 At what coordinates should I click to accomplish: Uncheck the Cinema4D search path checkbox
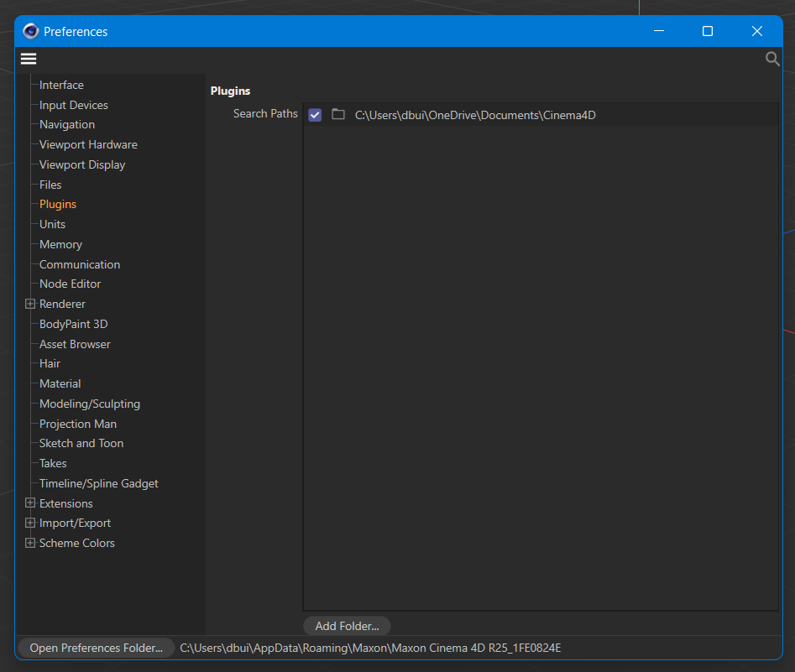pos(315,115)
